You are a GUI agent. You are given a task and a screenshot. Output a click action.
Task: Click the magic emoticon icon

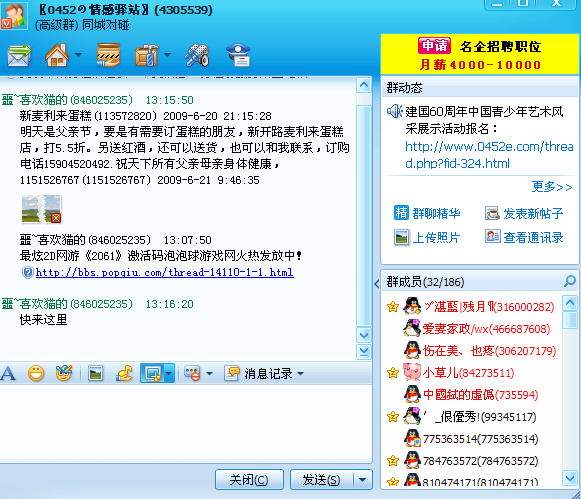[64, 373]
